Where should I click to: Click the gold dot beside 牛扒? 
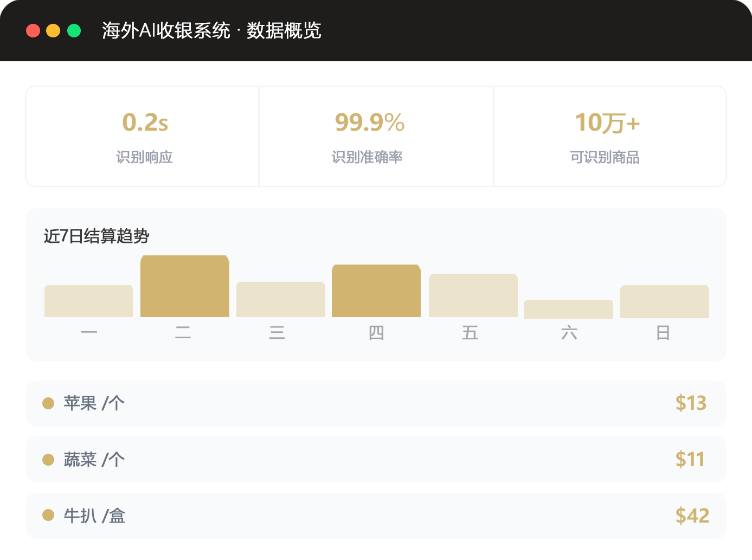point(48,515)
